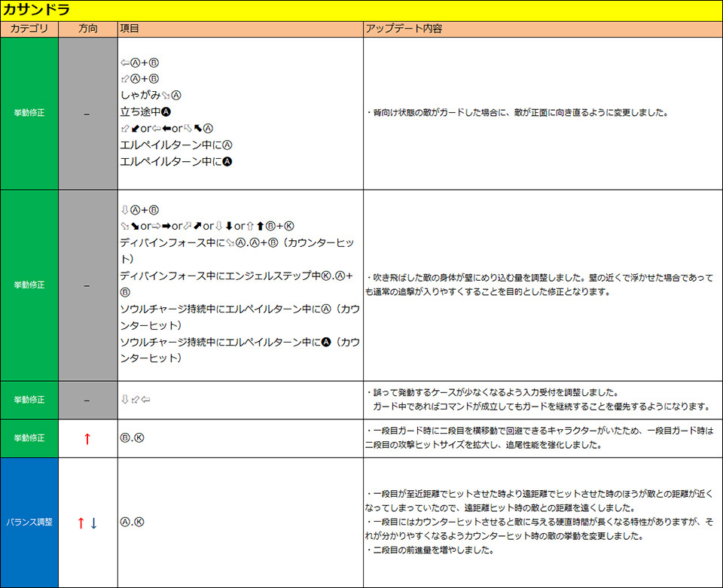Select the 立ち途中Ⓐ command line
This screenshot has width=723, height=588.
pos(151,111)
